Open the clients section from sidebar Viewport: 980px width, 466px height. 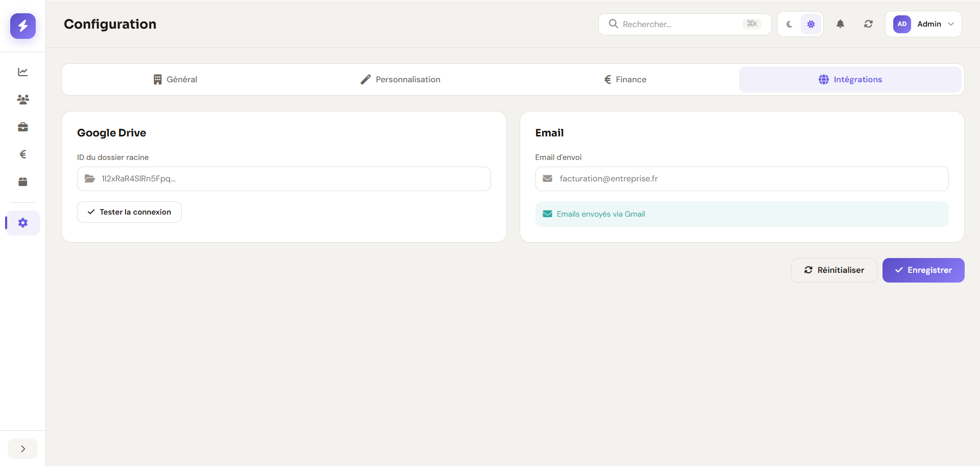coord(22,100)
